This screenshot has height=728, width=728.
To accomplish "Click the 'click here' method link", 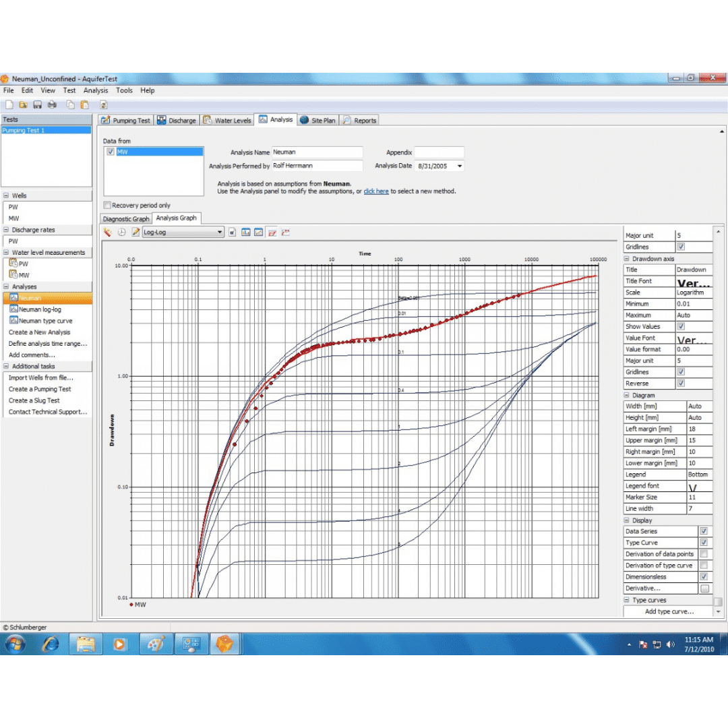I will (x=375, y=191).
